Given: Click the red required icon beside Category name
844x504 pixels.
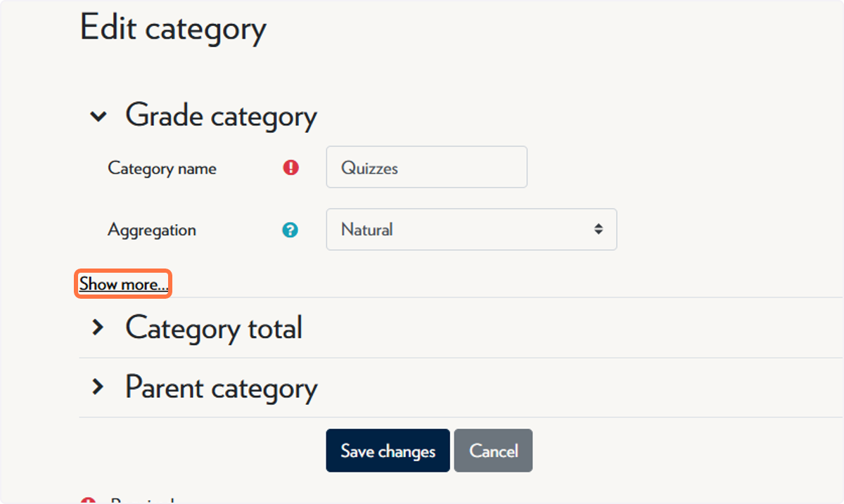Looking at the screenshot, I should coord(290,168).
